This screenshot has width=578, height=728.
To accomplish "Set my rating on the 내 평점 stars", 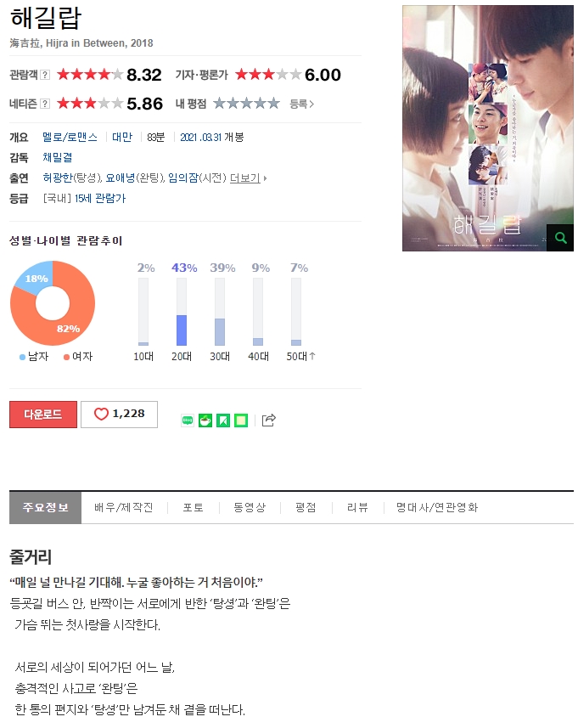I will [x=246, y=104].
